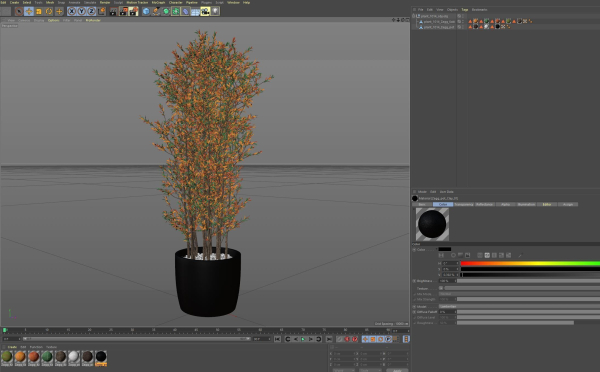Image resolution: width=600 pixels, height=372 pixels.
Task: Pick color with the eyedropper icon
Action: click(520, 255)
